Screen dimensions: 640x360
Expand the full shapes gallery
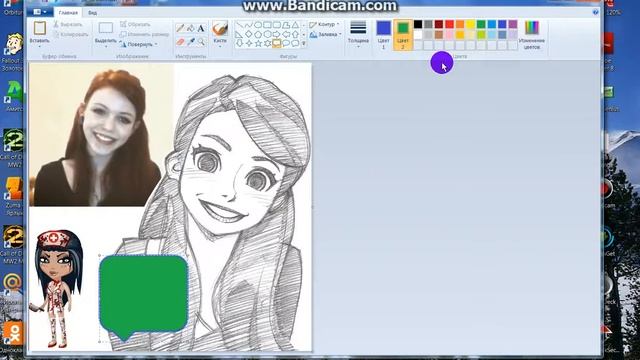click(x=304, y=43)
